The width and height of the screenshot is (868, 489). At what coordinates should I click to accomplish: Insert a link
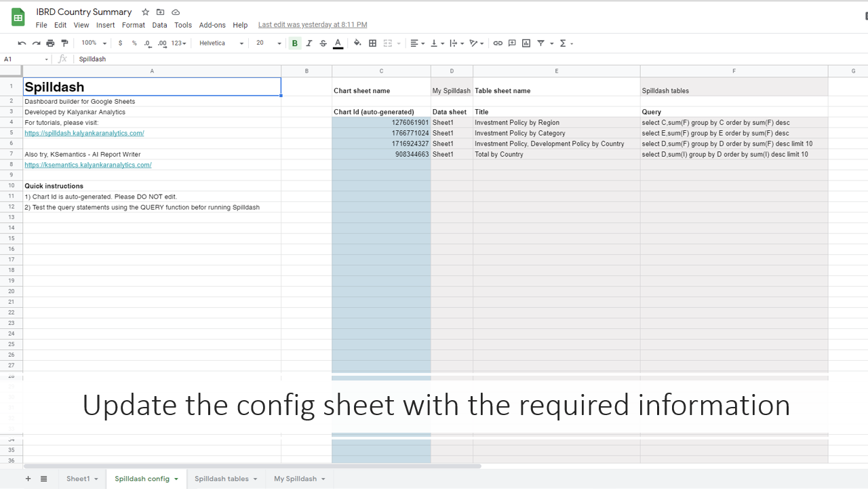click(x=498, y=43)
